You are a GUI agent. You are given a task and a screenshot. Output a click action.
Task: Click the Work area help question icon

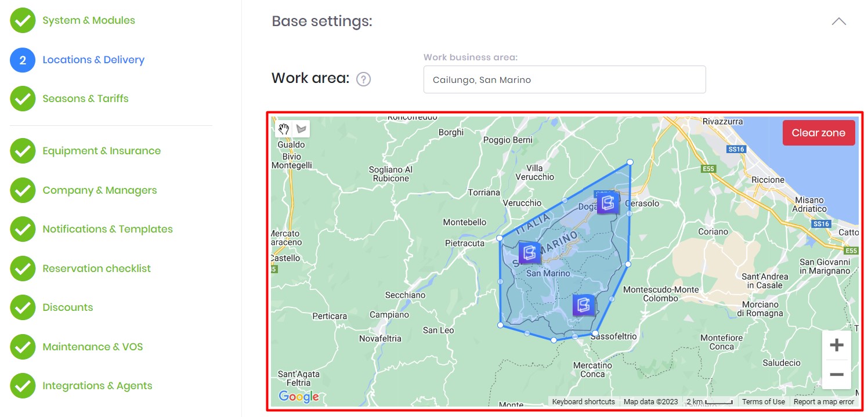(x=363, y=79)
